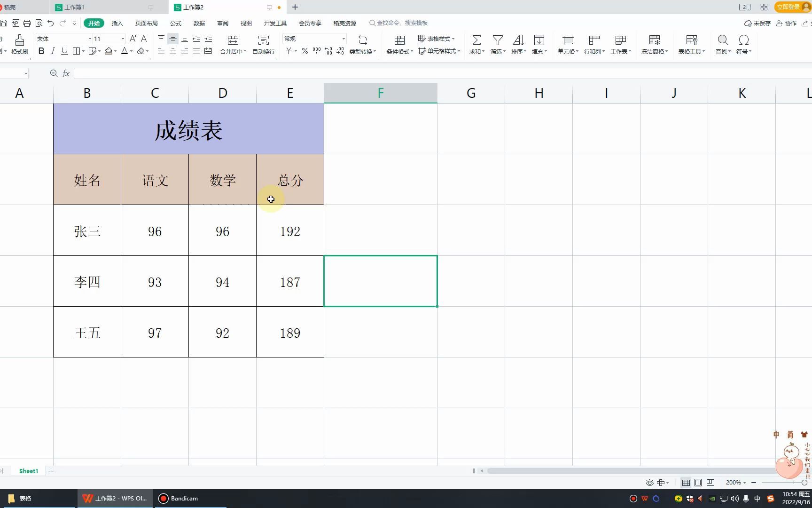Select the 格式刷 format painter tool
812x508 pixels.
[x=19, y=45]
